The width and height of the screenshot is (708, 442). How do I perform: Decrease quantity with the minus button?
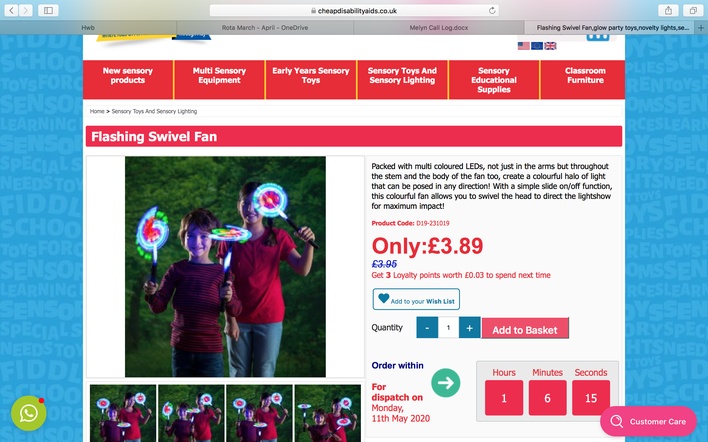coord(427,327)
